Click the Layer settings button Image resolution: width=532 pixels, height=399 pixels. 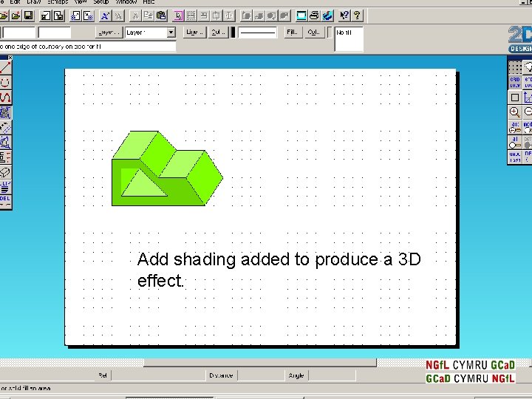click(109, 33)
